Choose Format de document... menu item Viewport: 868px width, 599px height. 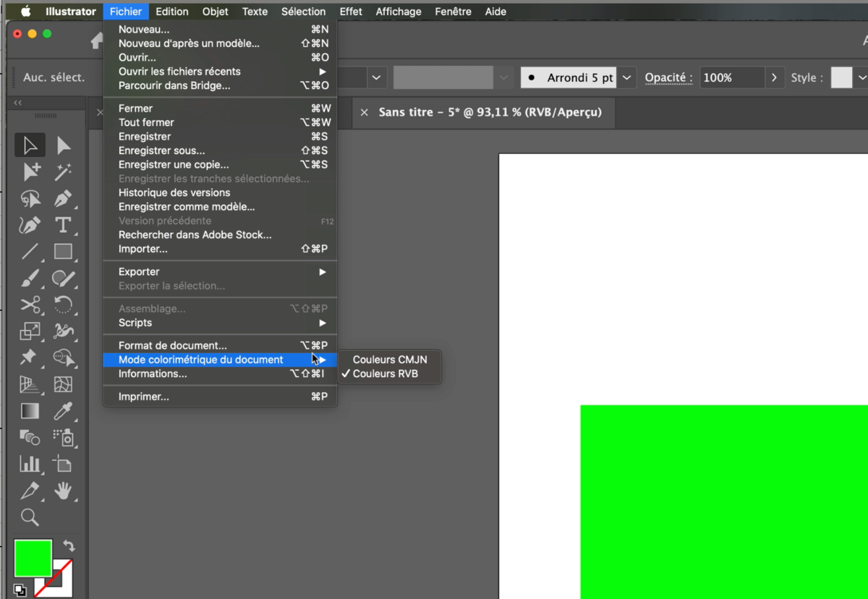[220, 346]
